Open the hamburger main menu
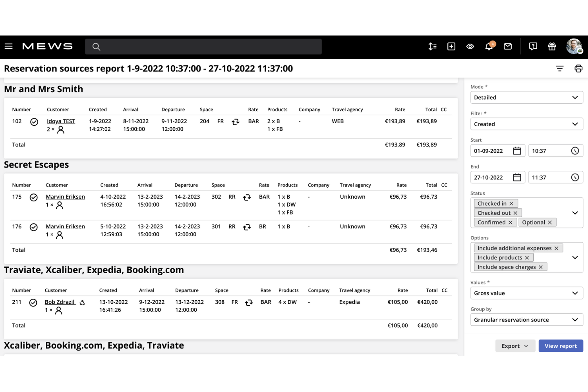588x392 pixels. point(9,46)
